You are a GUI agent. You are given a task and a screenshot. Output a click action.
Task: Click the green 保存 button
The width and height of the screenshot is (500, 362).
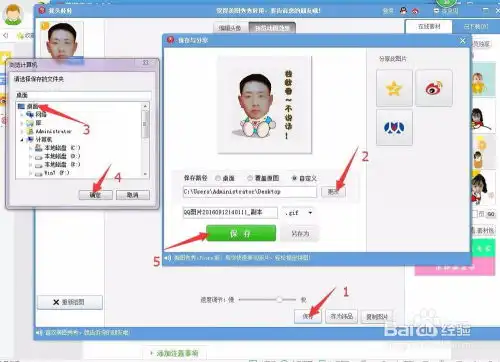click(x=241, y=233)
